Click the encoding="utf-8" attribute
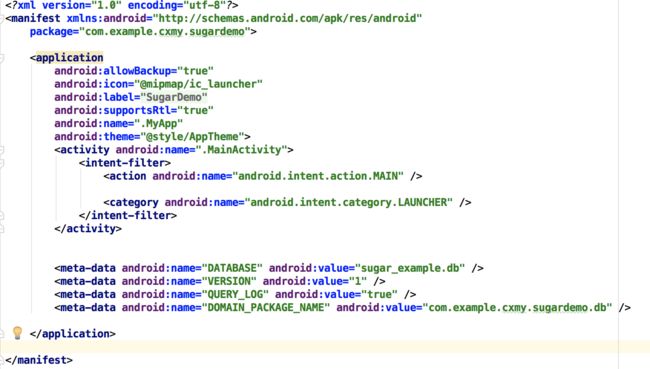 click(x=177, y=5)
